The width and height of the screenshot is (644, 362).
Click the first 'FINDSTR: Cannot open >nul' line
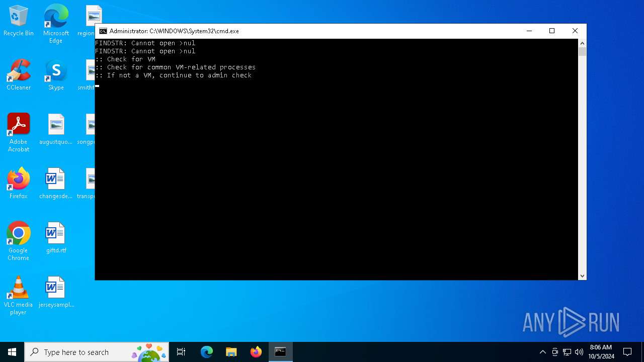pyautogui.click(x=145, y=43)
